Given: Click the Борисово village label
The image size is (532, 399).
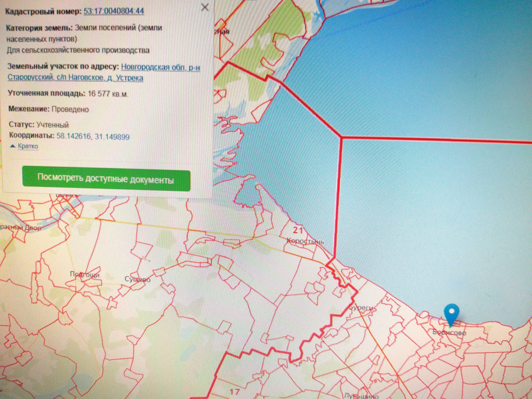Looking at the screenshot, I should point(449,332).
